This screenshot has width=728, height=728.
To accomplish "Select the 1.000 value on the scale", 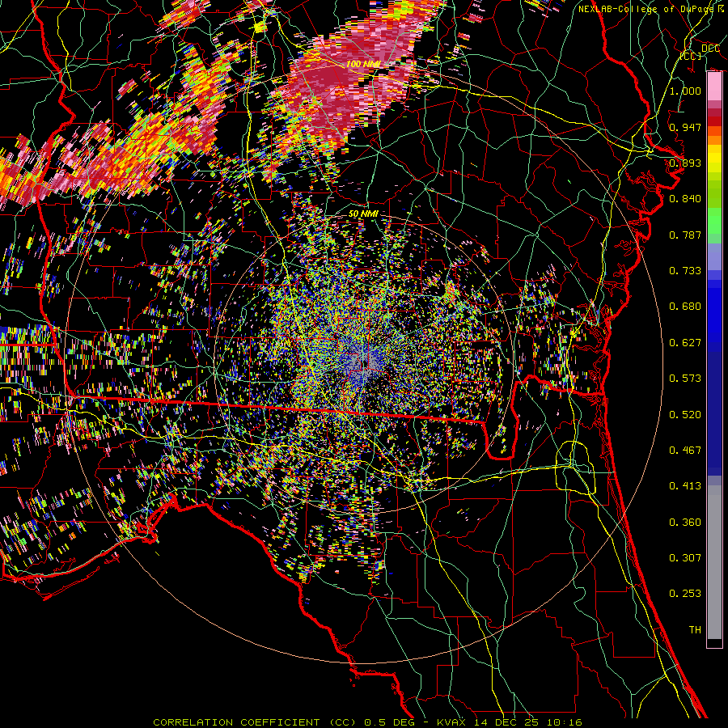I will point(685,91).
